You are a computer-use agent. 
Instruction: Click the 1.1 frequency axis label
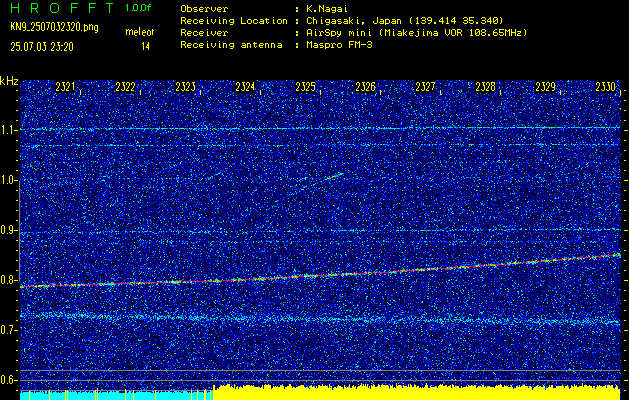8,131
